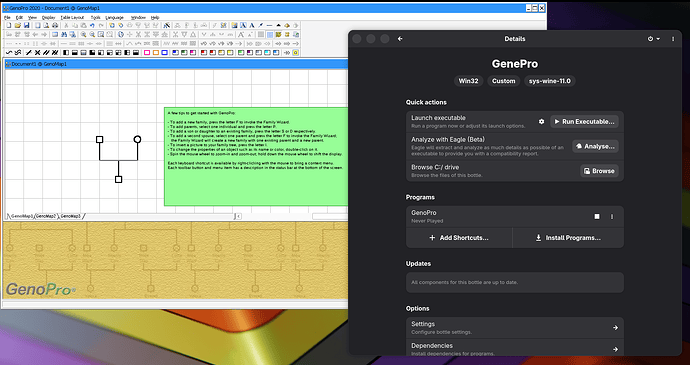This screenshot has height=365, width=690.
Task: Click the Browse C drive button
Action: tap(599, 171)
